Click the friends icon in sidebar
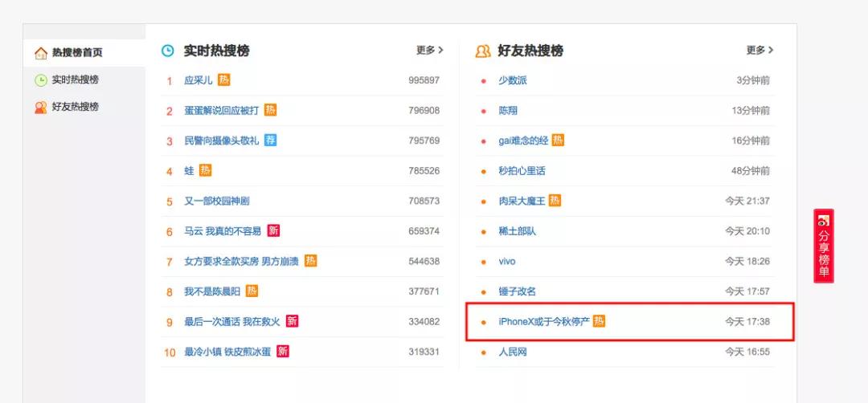 41,108
